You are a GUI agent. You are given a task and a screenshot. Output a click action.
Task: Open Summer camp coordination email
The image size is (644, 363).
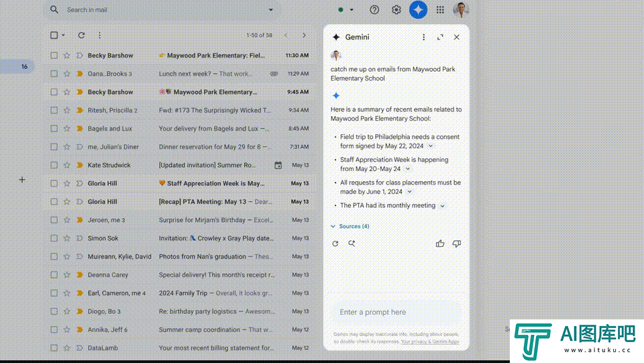pos(215,329)
